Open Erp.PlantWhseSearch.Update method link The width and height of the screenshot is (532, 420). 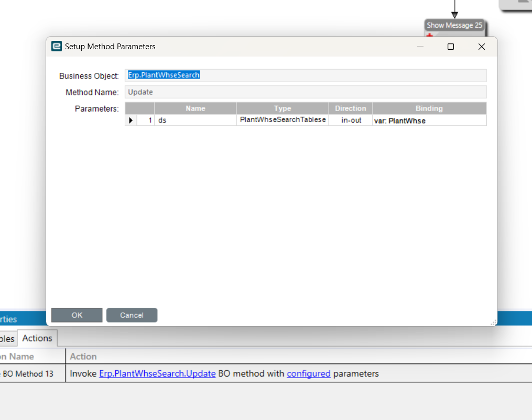pos(157,373)
